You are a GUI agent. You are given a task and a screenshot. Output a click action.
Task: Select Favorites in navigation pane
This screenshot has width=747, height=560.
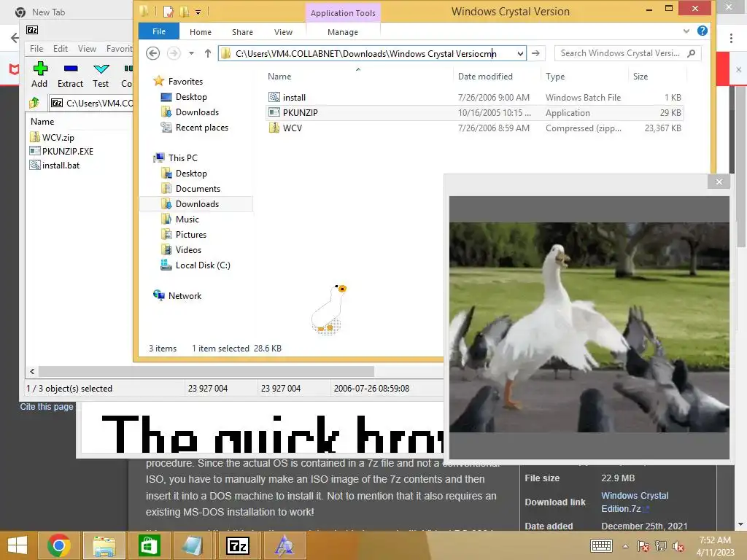coord(179,82)
